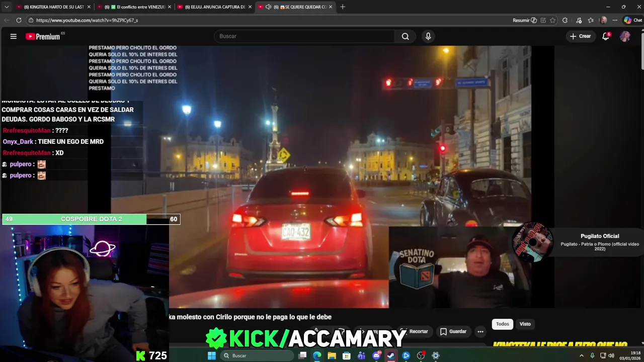This screenshot has width=644, height=362.
Task: Click the video title about Cirilo
Action: click(x=251, y=317)
